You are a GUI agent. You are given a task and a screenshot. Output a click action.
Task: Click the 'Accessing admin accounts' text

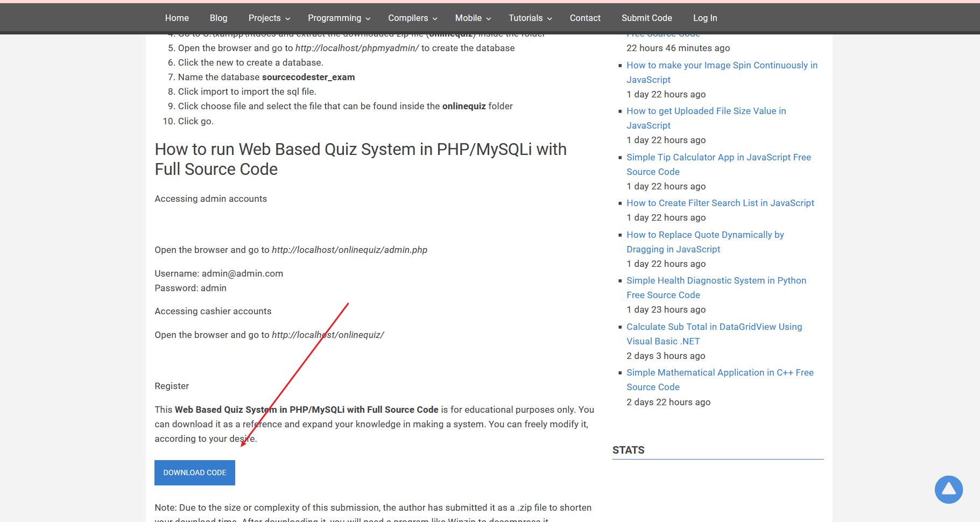click(x=210, y=199)
